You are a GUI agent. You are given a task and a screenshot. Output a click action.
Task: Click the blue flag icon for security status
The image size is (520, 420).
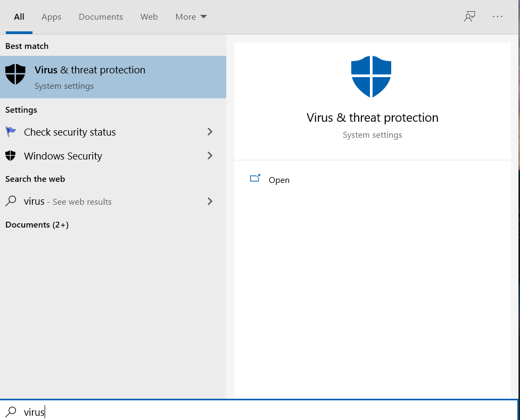click(x=11, y=132)
